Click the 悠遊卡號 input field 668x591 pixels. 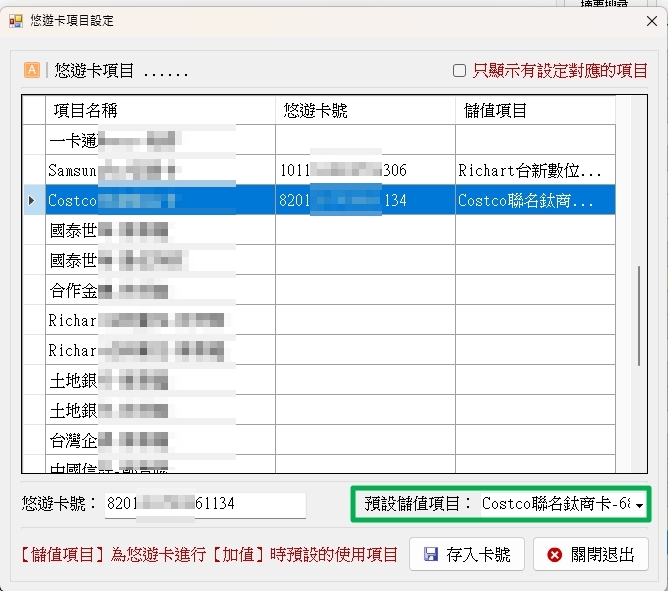[205, 504]
